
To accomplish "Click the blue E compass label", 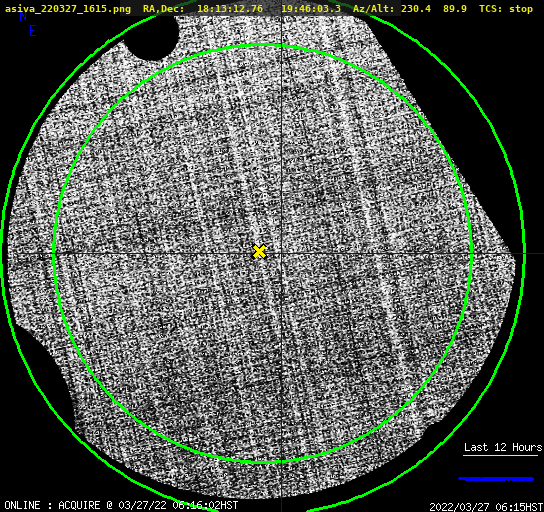I will pyautogui.click(x=33, y=31).
